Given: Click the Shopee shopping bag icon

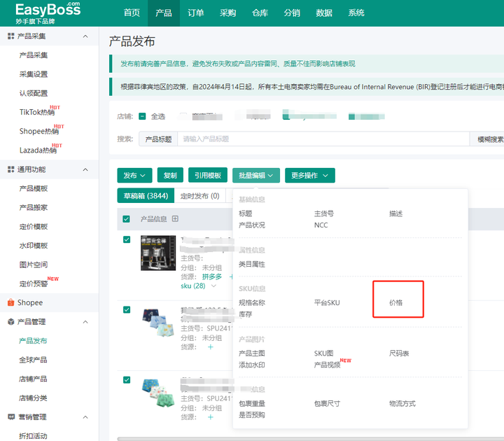Looking at the screenshot, I should point(10,302).
